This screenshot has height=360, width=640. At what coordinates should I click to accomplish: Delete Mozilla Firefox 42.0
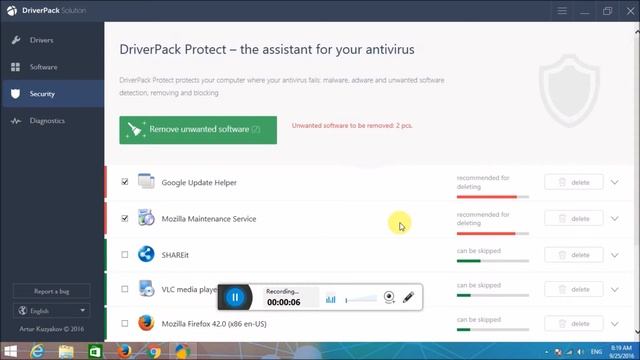click(x=573, y=324)
